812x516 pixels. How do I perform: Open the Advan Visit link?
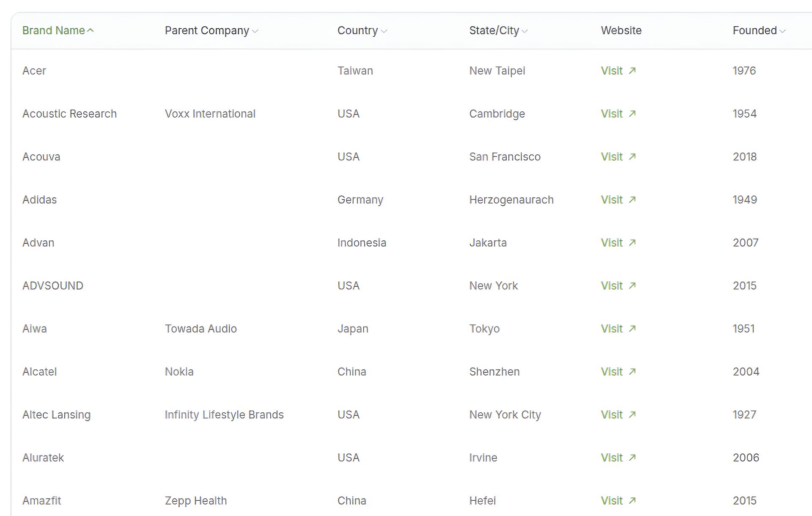point(618,243)
